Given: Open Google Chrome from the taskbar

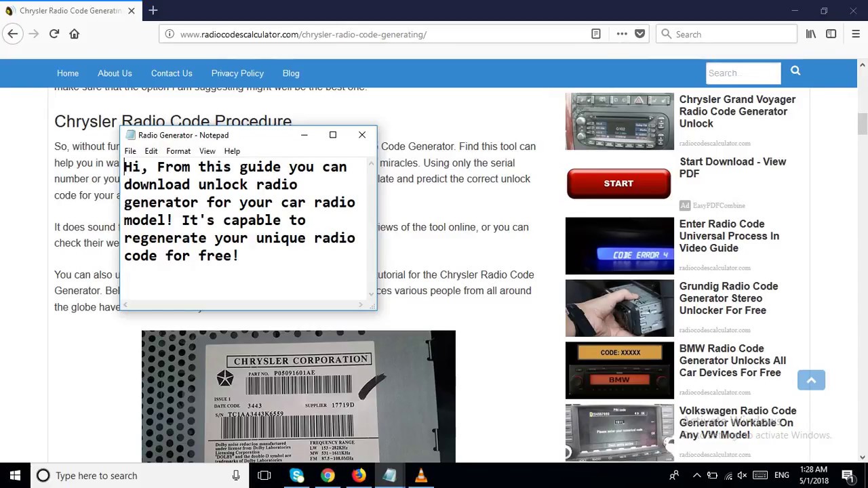Looking at the screenshot, I should click(328, 476).
